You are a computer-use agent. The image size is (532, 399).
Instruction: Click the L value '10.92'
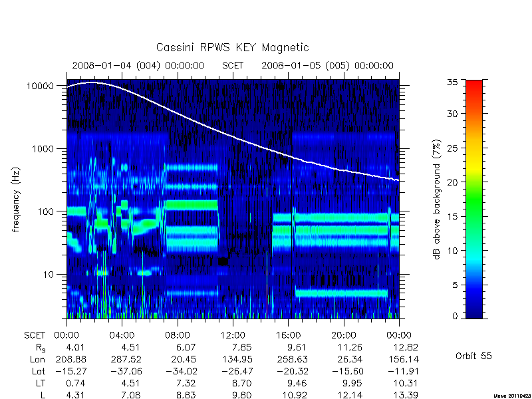pyautogui.click(x=295, y=395)
